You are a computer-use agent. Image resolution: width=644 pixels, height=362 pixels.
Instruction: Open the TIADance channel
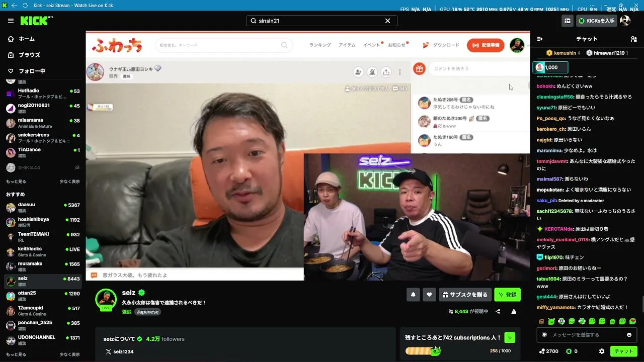pos(43,152)
